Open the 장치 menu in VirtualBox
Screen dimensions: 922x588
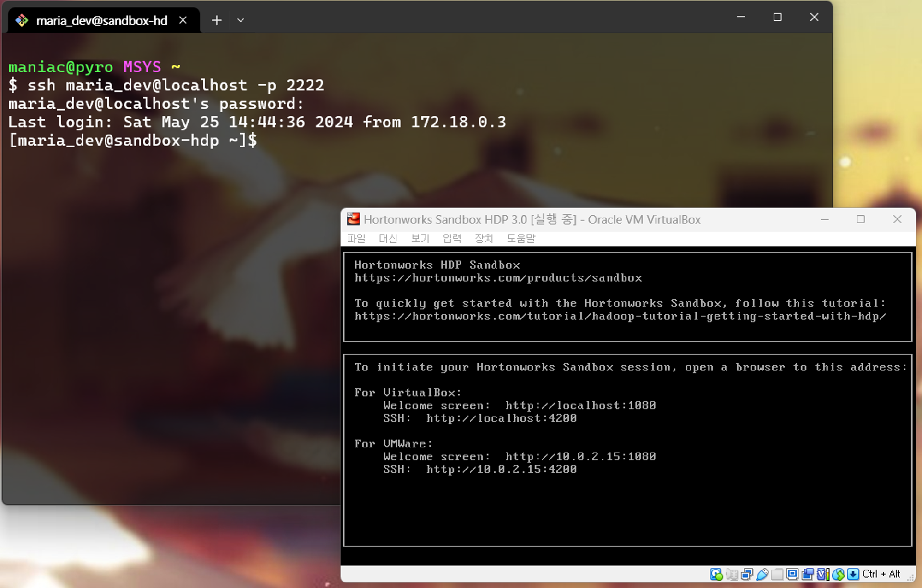[x=484, y=238]
